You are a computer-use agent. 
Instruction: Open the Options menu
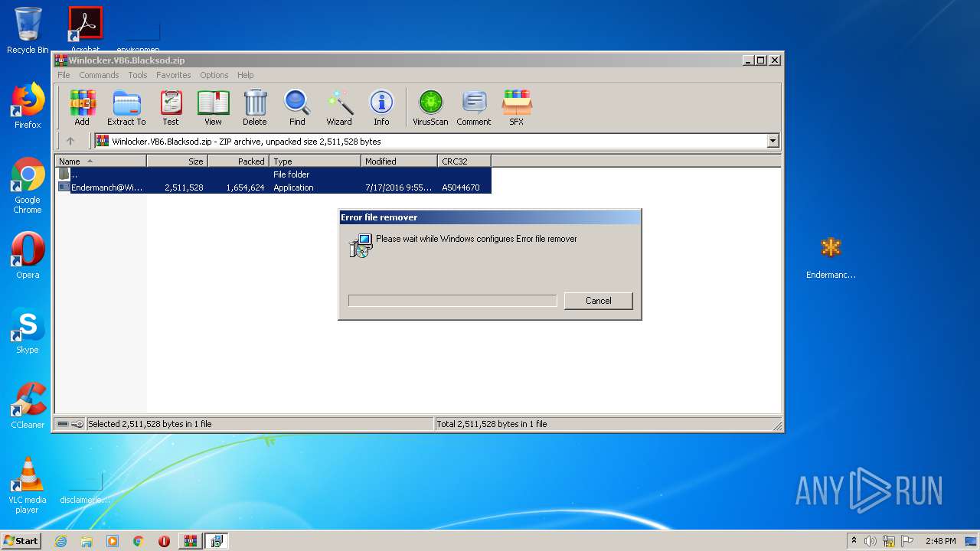point(214,75)
